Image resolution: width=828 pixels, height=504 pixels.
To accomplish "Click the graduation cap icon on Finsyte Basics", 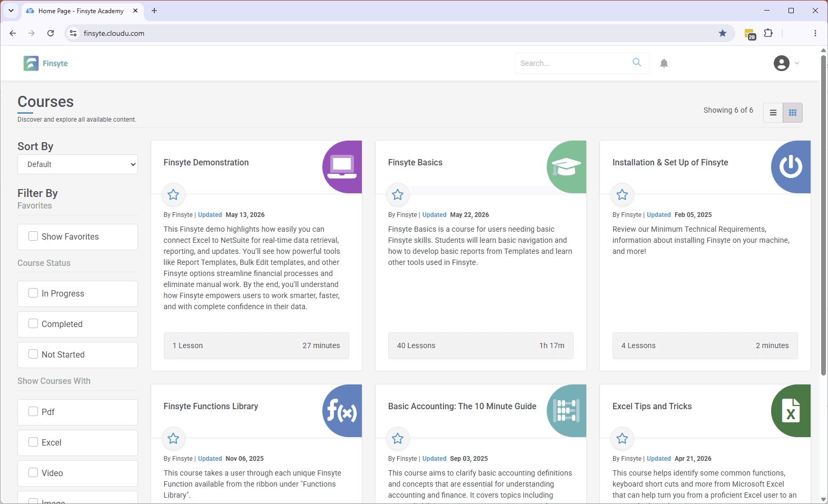I will point(566,167).
